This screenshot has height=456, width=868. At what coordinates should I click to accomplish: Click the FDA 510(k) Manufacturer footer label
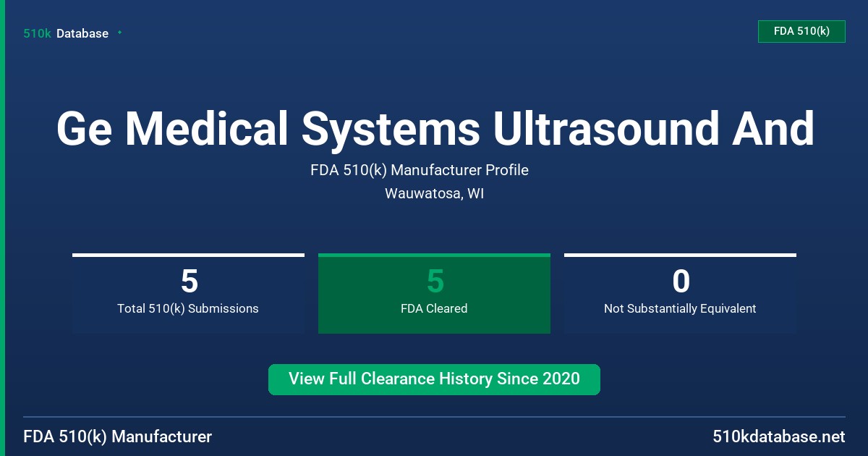[118, 436]
